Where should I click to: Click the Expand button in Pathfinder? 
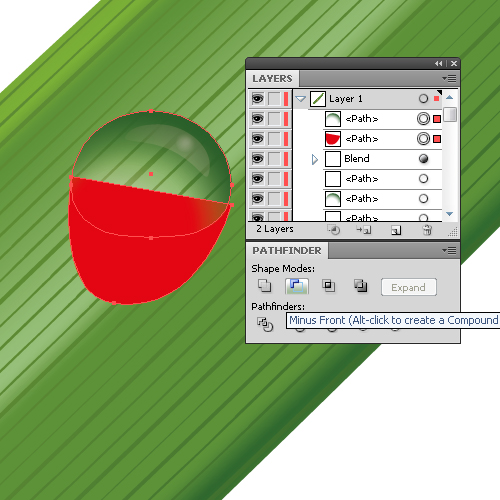click(409, 287)
